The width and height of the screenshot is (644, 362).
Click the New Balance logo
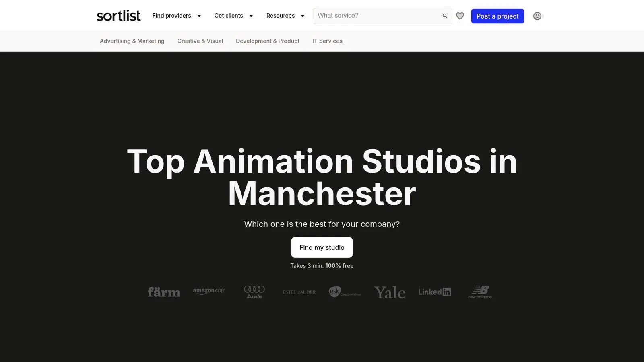tap(480, 292)
